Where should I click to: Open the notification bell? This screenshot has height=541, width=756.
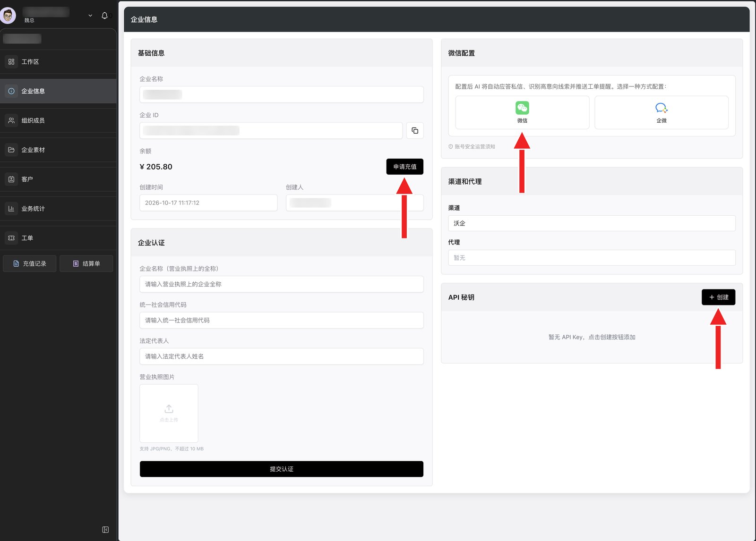(104, 16)
